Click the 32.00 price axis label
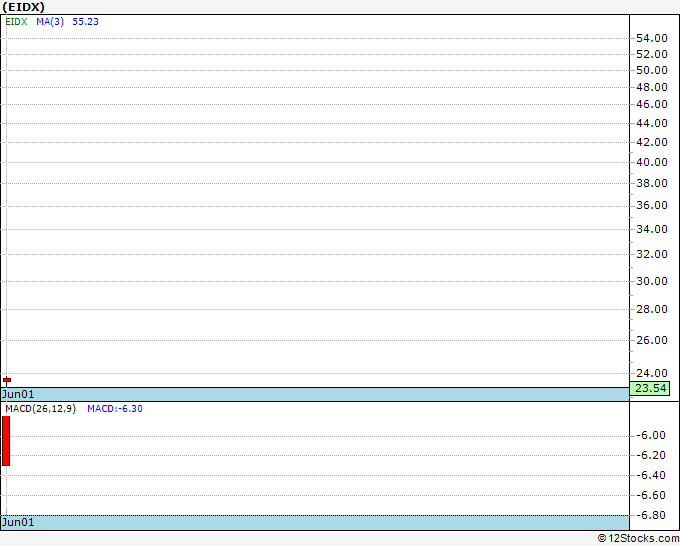This screenshot has width=680, height=546. [652, 254]
